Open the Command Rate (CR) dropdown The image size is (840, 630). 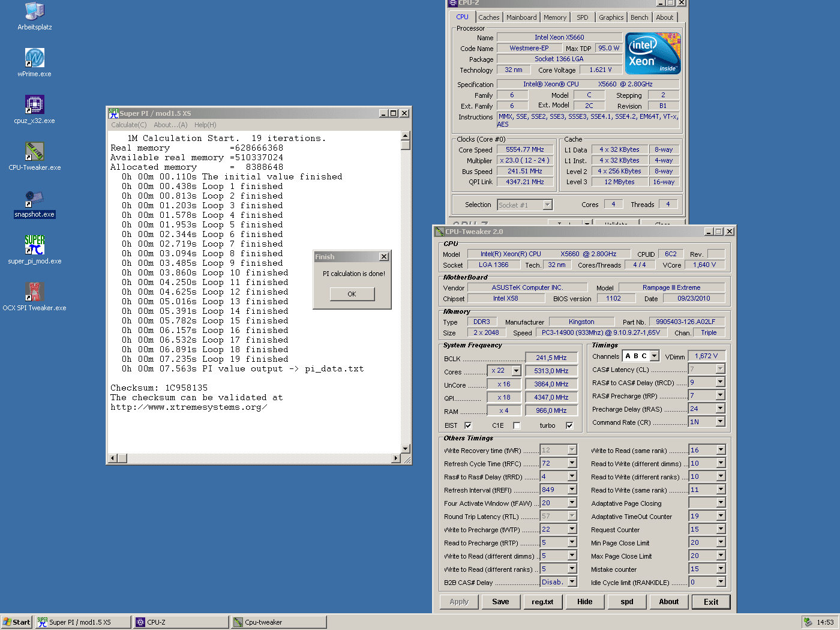pos(721,422)
